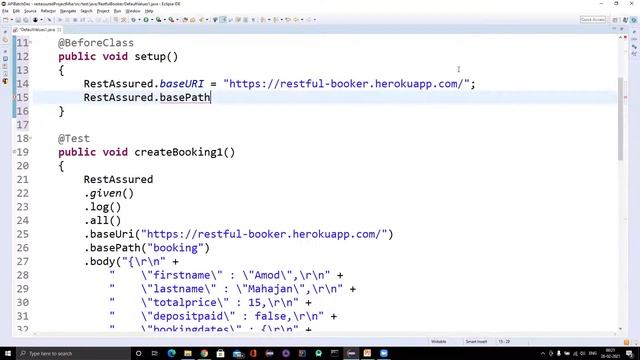Open the Project menu
This screenshot has width=640, height=360.
[103, 11]
